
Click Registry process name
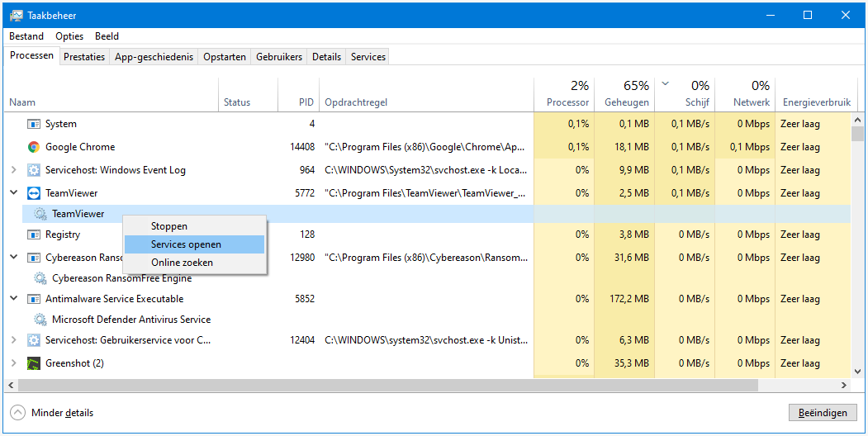[x=63, y=235]
